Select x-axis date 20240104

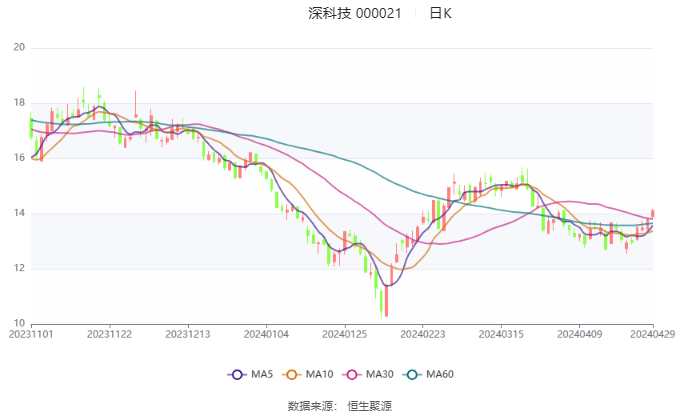pos(266,334)
